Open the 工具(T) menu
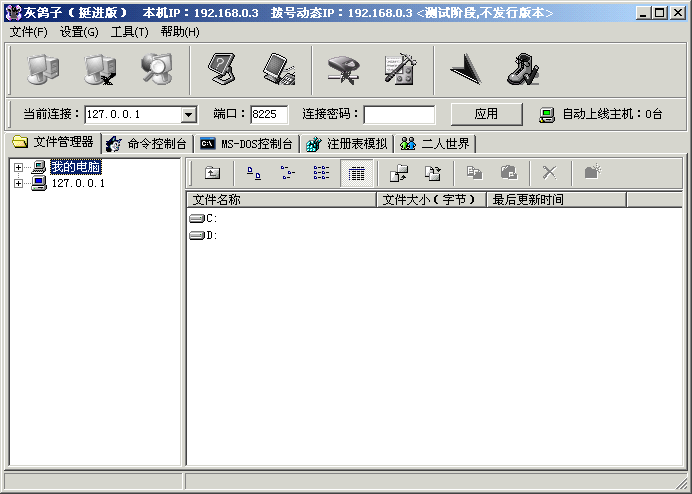The image size is (692, 494). point(129,32)
